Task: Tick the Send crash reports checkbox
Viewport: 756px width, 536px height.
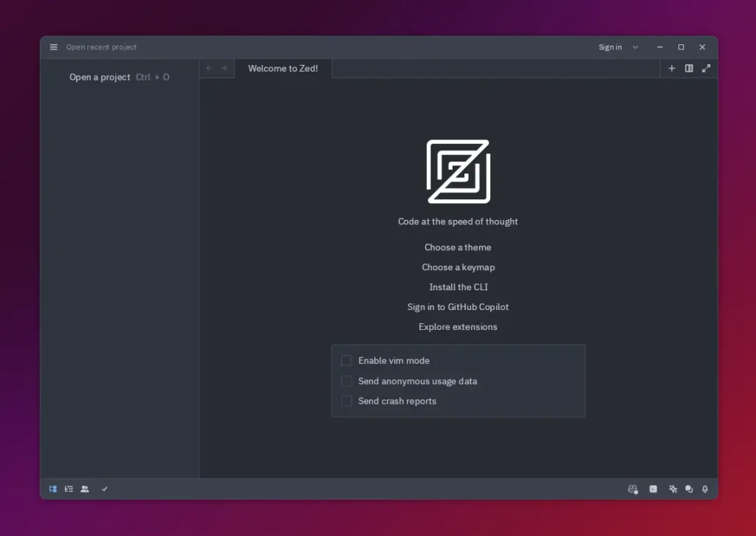Action: pyautogui.click(x=346, y=401)
